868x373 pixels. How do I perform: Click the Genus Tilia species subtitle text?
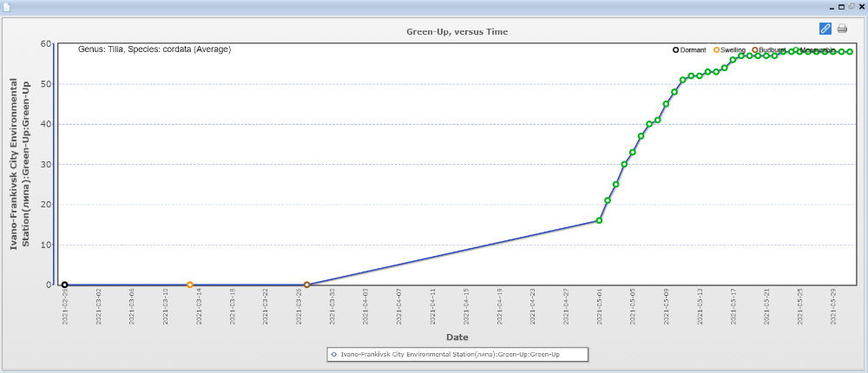pos(155,49)
